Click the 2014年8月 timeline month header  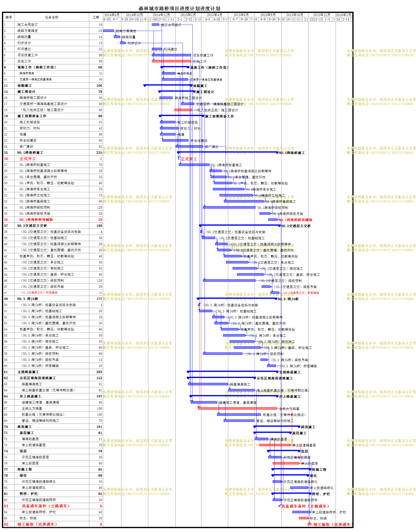pos(112,15)
